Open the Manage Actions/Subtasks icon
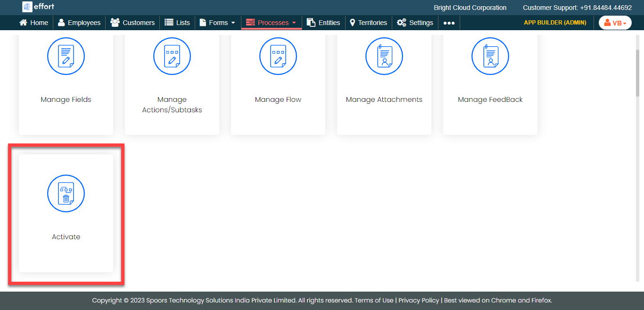 pyautogui.click(x=172, y=56)
